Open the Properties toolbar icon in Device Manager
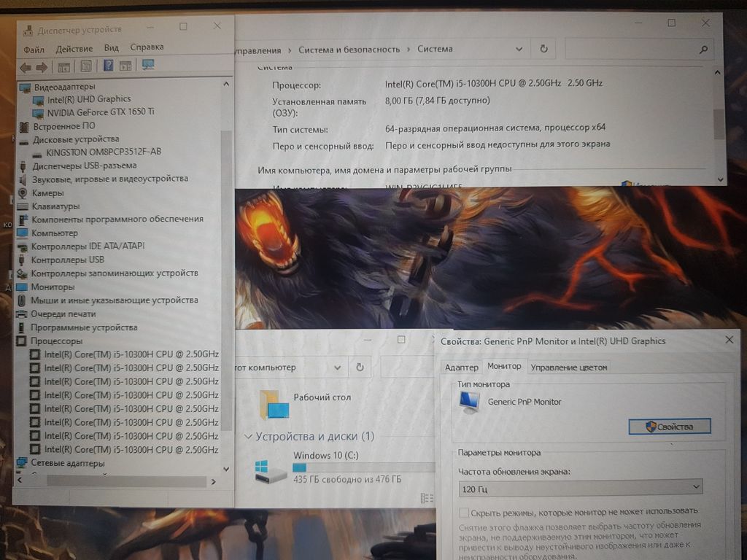The image size is (747, 560). (x=86, y=66)
